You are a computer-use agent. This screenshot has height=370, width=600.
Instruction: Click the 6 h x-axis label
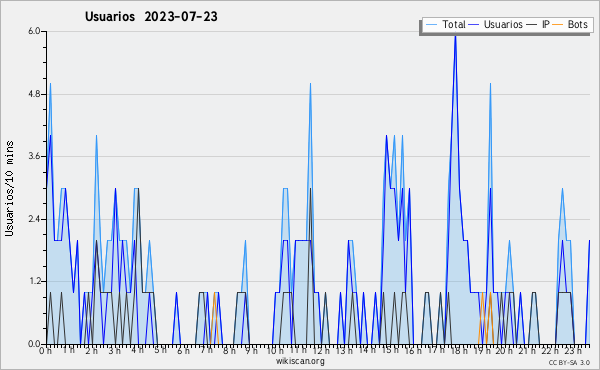pyautogui.click(x=183, y=350)
